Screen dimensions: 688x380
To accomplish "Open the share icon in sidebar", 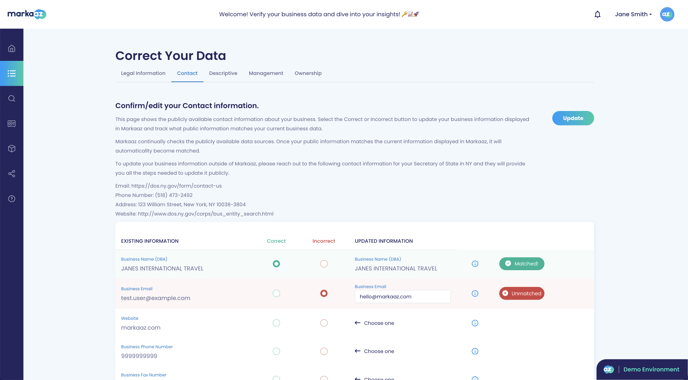I will tap(12, 174).
